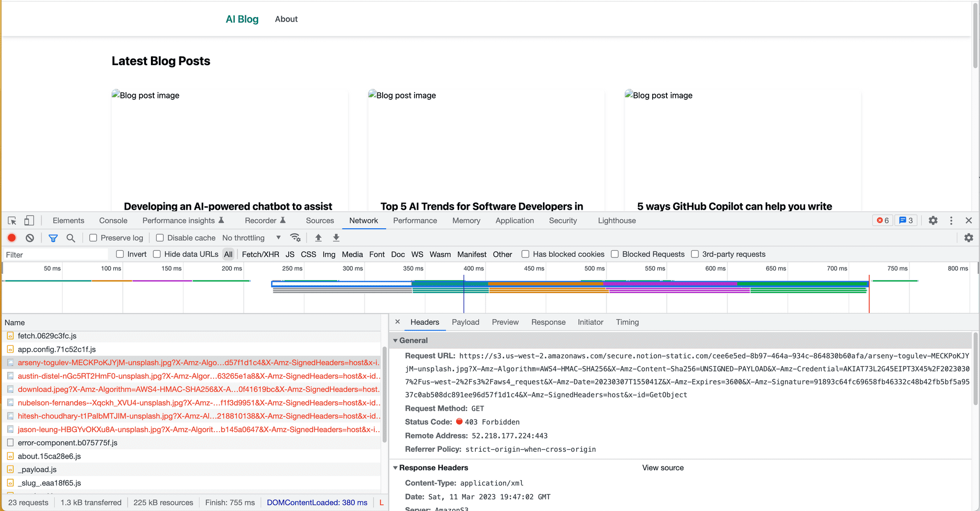The width and height of the screenshot is (980, 511).
Task: Tick the Hide data URLs checkbox
Action: pos(157,254)
